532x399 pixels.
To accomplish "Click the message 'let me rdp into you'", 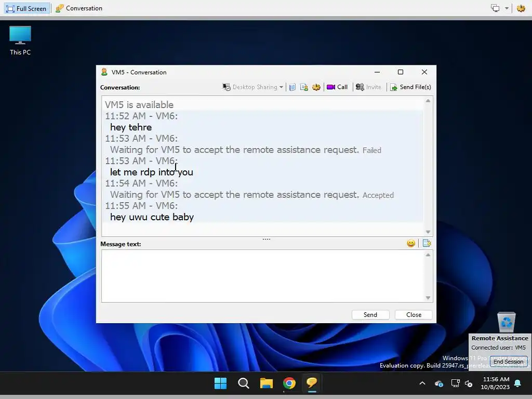I will point(151,172).
